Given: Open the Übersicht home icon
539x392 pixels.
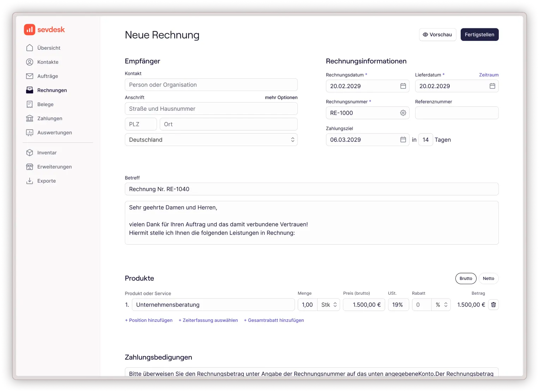Looking at the screenshot, I should [x=30, y=48].
